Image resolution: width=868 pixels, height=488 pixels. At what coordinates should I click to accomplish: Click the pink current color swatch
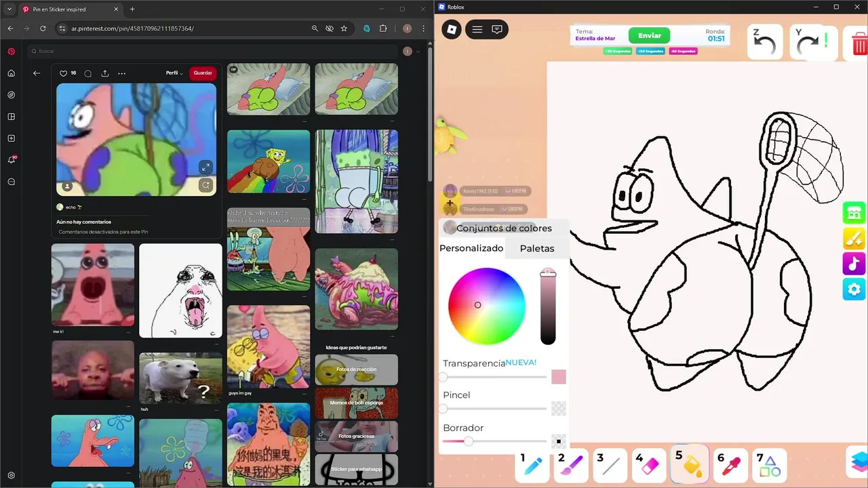(559, 377)
